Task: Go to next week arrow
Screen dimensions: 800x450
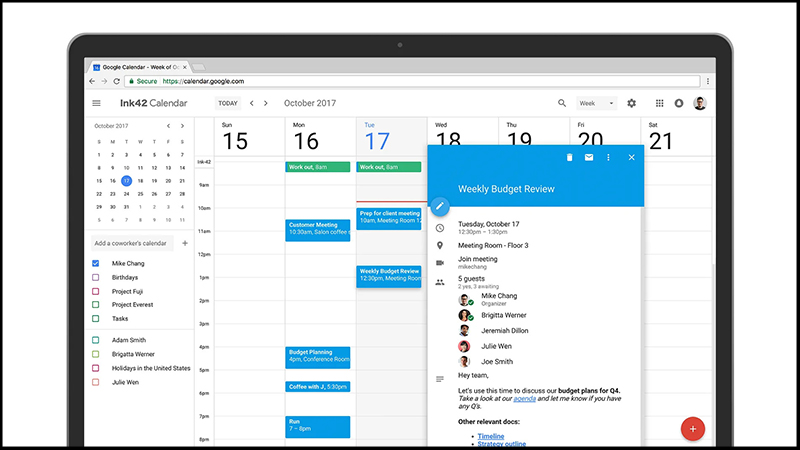Action: coord(266,103)
